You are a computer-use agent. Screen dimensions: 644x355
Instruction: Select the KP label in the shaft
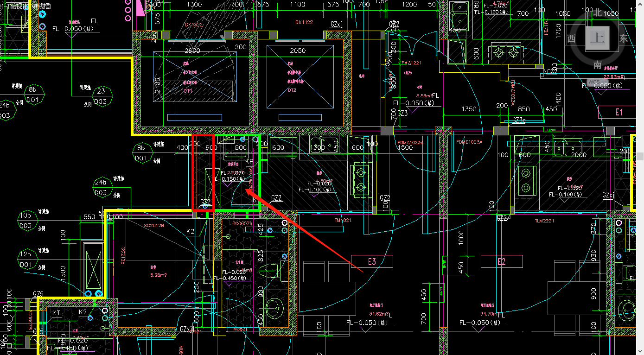tap(249, 161)
